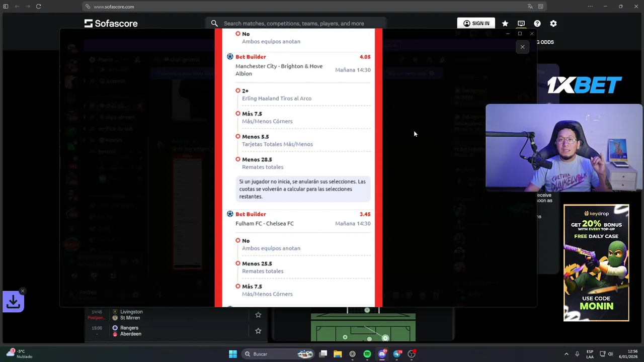Open Sofascore settings gear icon
644x362 pixels.
pos(553,24)
